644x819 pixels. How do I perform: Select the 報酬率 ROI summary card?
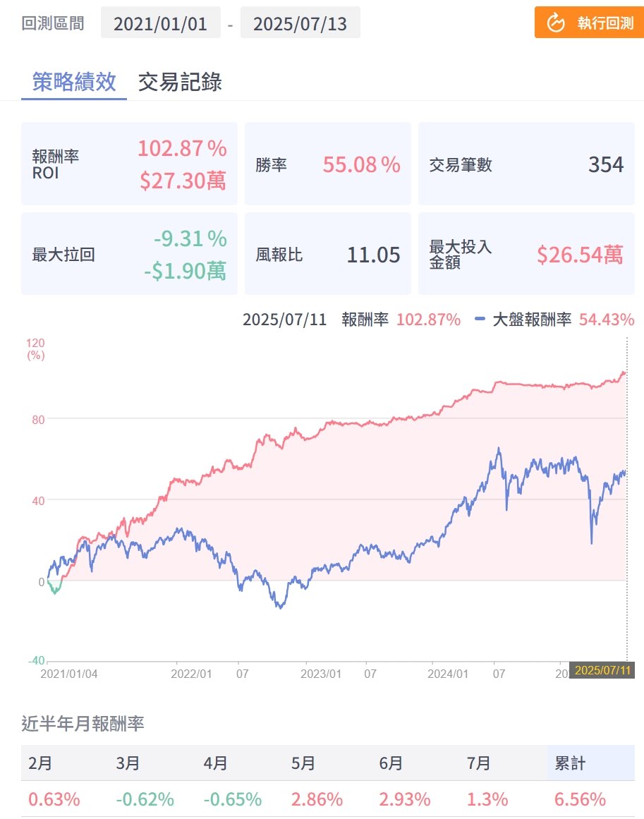pyautogui.click(x=130, y=164)
